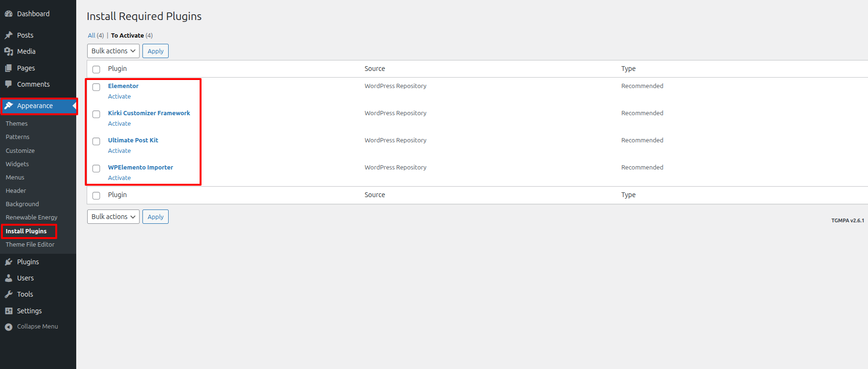The height and width of the screenshot is (369, 868).
Task: Click the Plugins plug icon
Action: [9, 262]
